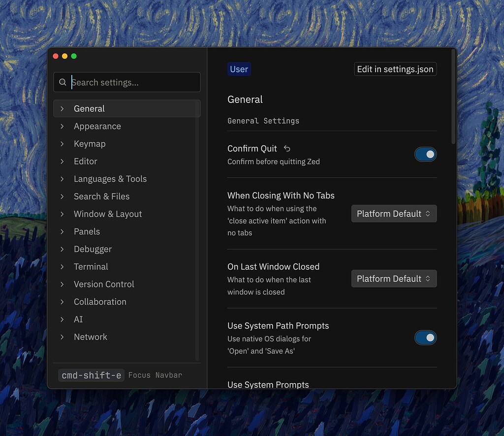Expand the Network chevron
Image resolution: width=504 pixels, height=436 pixels.
click(x=62, y=337)
